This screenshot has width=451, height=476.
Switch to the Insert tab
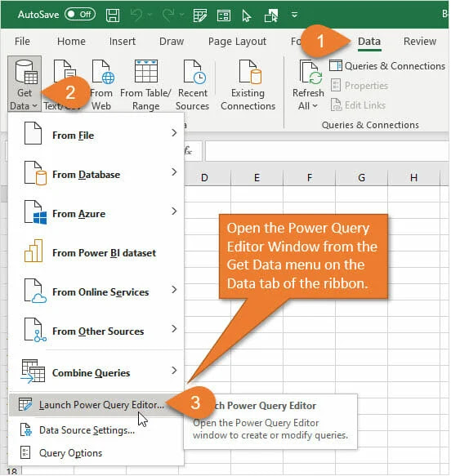click(123, 41)
